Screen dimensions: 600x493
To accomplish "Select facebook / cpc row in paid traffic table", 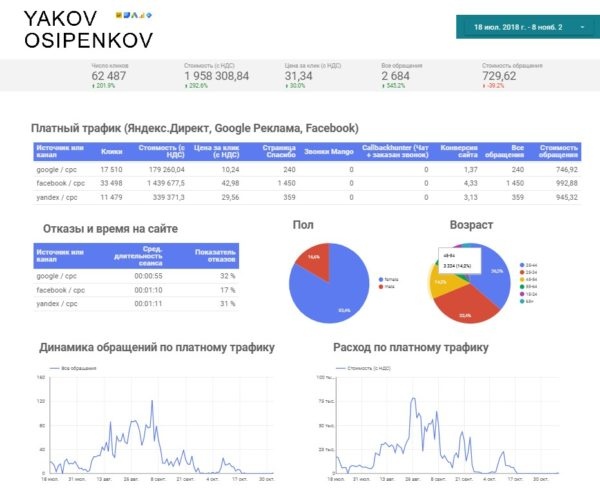I will point(307,183).
